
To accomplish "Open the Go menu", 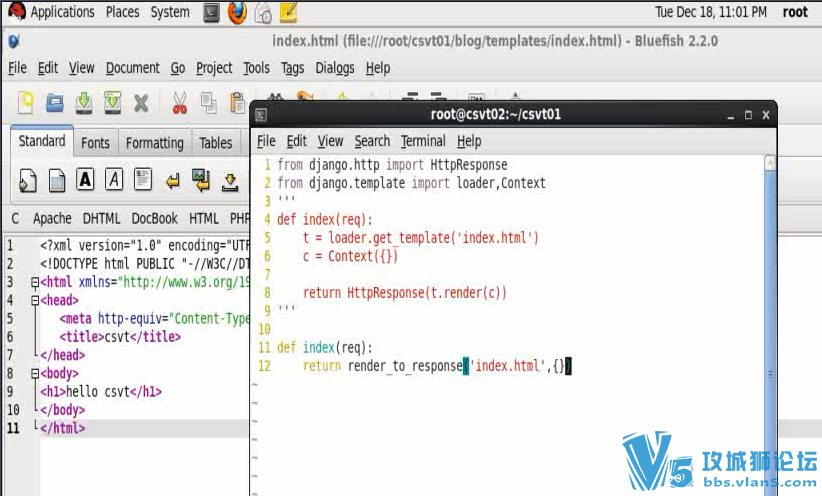I will pos(178,68).
